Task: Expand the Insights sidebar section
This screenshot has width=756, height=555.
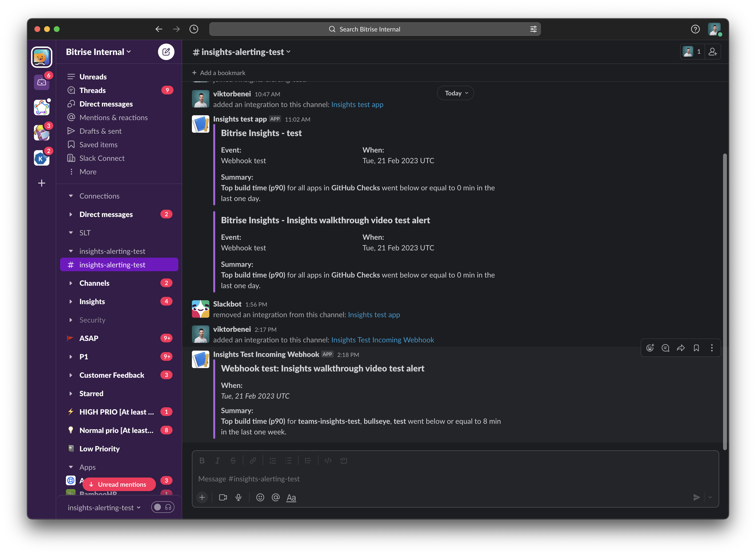Action: pyautogui.click(x=71, y=301)
